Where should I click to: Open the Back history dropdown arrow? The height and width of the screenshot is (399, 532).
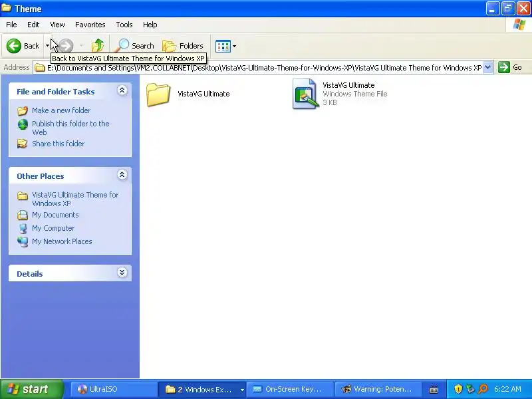tap(47, 46)
